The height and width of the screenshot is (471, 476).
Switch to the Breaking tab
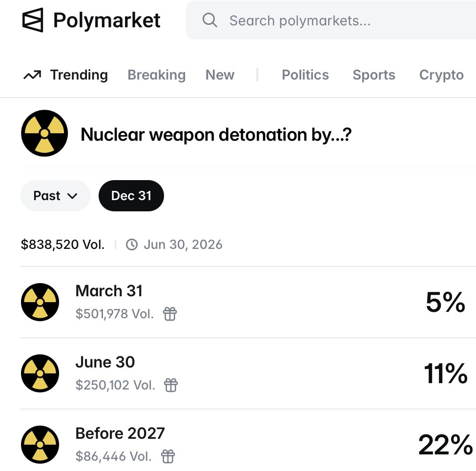(x=156, y=75)
